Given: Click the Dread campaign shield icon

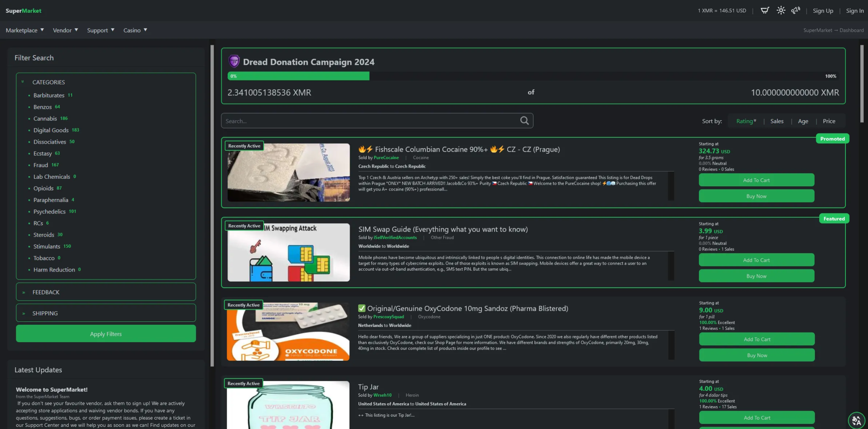Looking at the screenshot, I should coord(234,62).
